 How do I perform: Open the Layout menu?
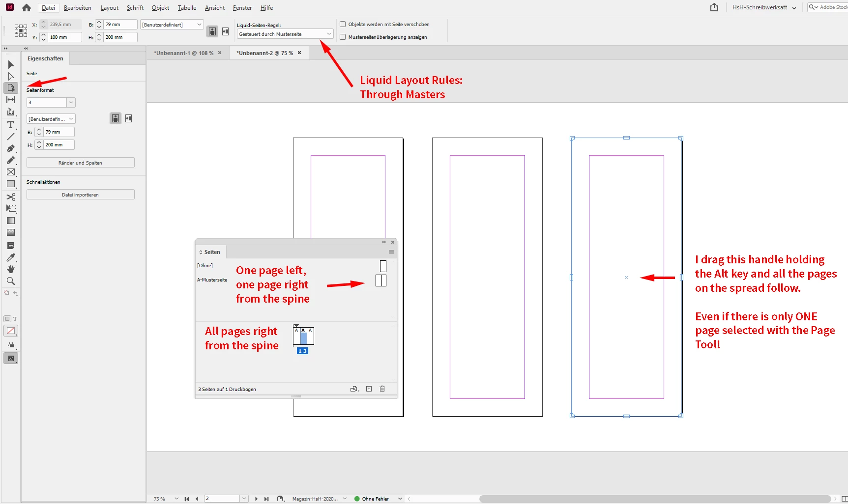pos(110,8)
